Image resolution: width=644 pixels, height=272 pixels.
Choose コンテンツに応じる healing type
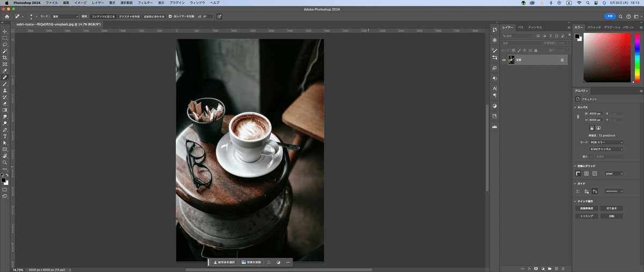tap(103, 17)
